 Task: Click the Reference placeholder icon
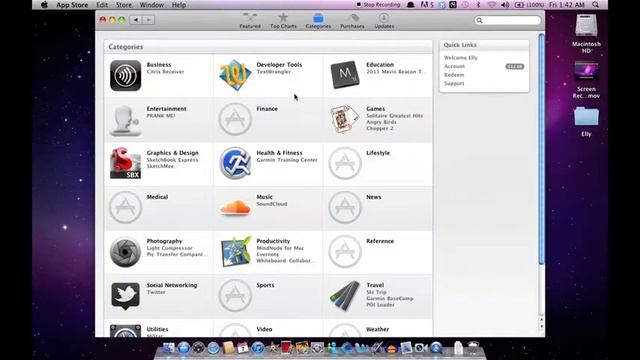pyautogui.click(x=345, y=251)
